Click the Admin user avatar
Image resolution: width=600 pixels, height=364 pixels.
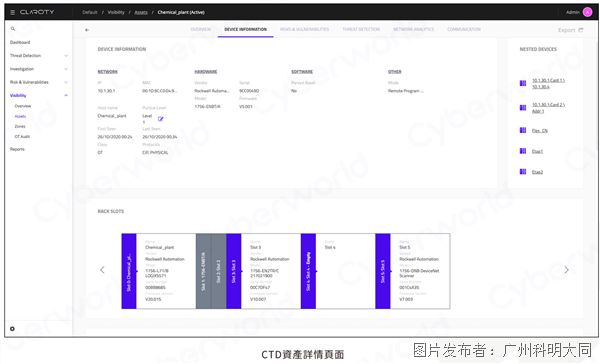587,12
